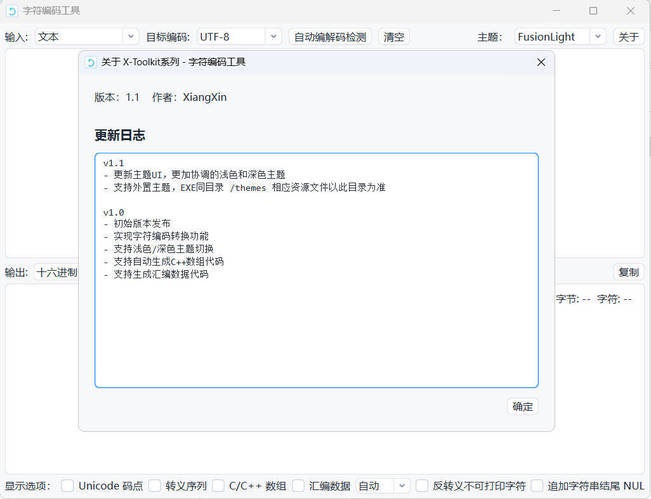
Task: Click the app icon in main title bar
Action: point(12,11)
